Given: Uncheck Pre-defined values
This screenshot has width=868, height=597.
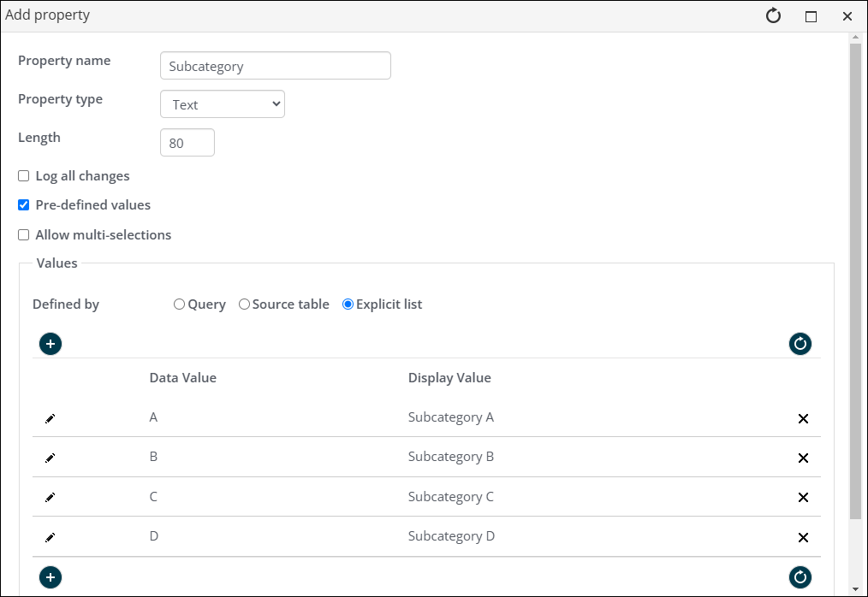Looking at the screenshot, I should pyautogui.click(x=24, y=205).
